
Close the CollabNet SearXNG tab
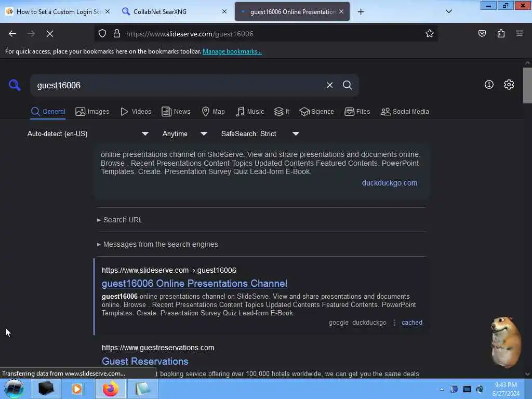click(224, 11)
